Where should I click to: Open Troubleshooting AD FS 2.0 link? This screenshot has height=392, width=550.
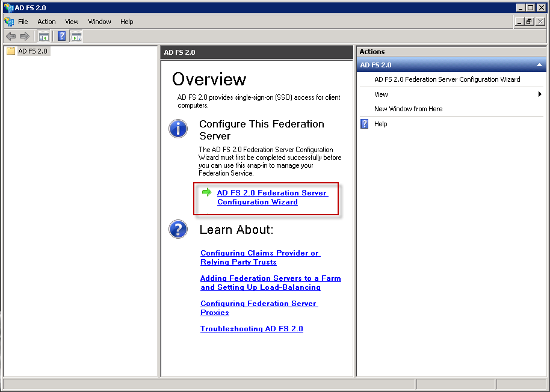tap(252, 329)
